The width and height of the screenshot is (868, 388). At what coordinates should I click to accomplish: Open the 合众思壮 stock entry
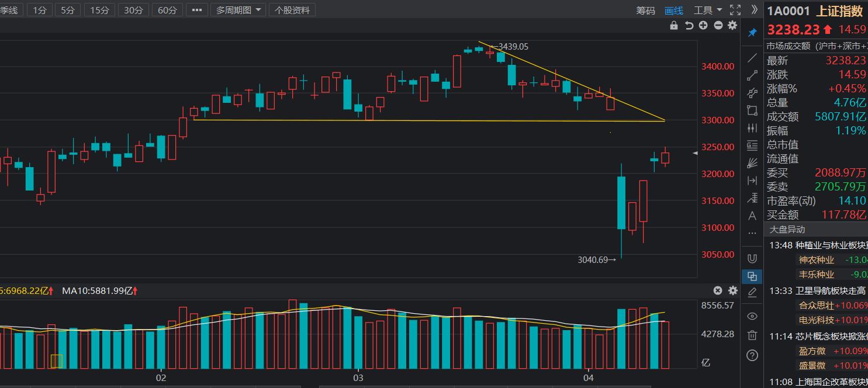point(817,305)
